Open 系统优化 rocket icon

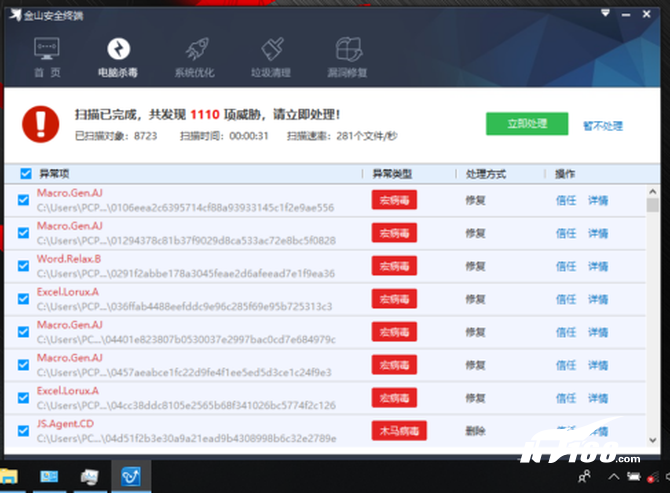point(194,50)
